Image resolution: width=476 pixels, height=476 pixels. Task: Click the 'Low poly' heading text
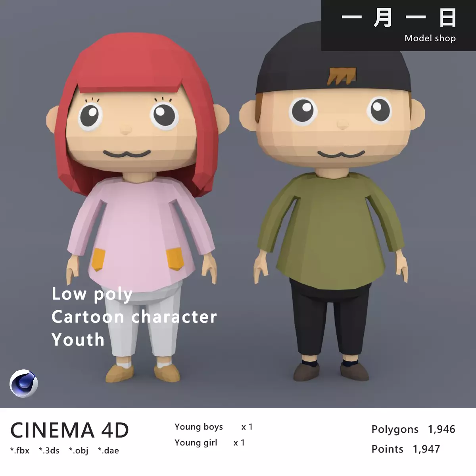[x=92, y=294]
